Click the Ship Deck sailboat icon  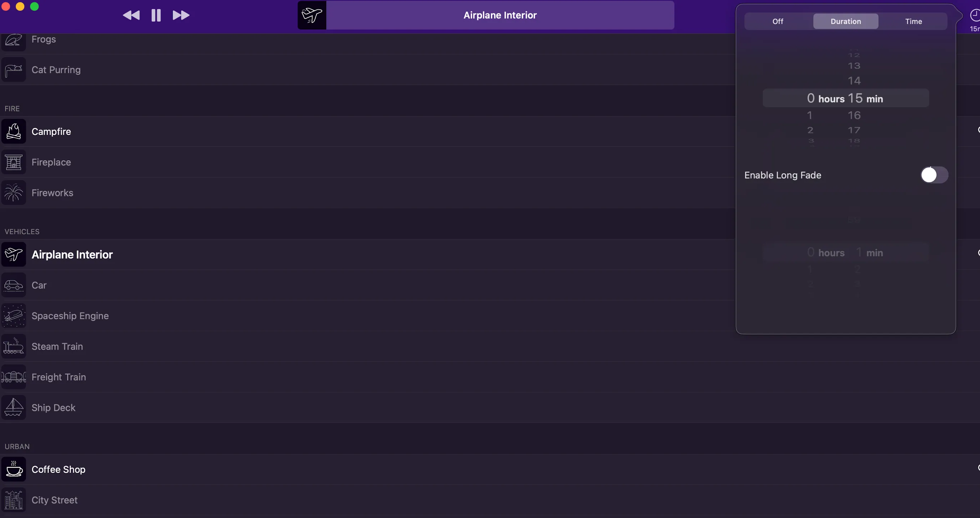(x=14, y=408)
